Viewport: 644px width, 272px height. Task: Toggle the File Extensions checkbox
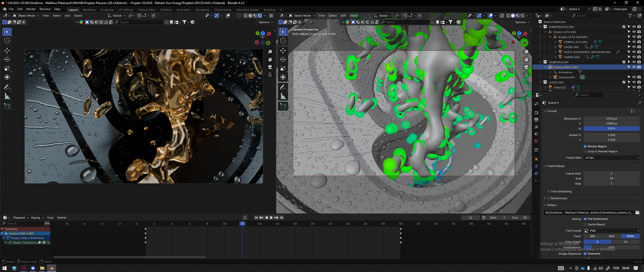pyautogui.click(x=585, y=219)
